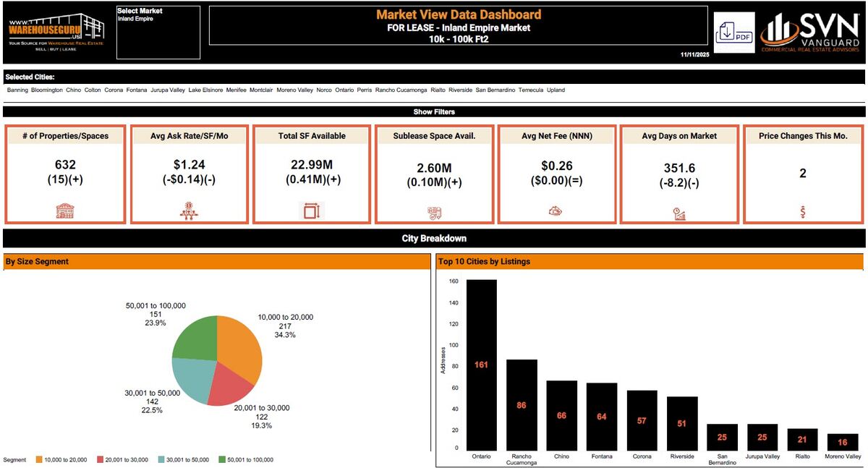Click the icon under Avg Ask Rate/SF/Mo

click(189, 211)
